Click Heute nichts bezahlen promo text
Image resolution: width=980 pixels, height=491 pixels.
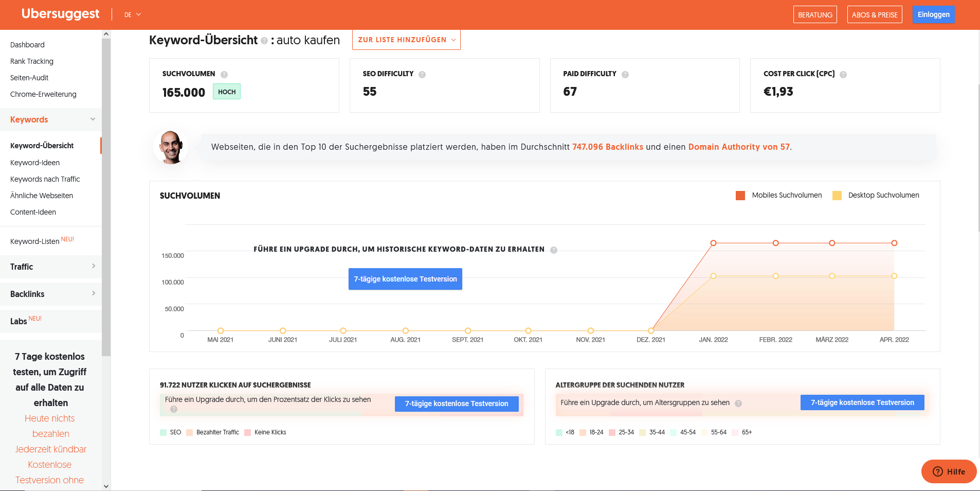(50, 426)
